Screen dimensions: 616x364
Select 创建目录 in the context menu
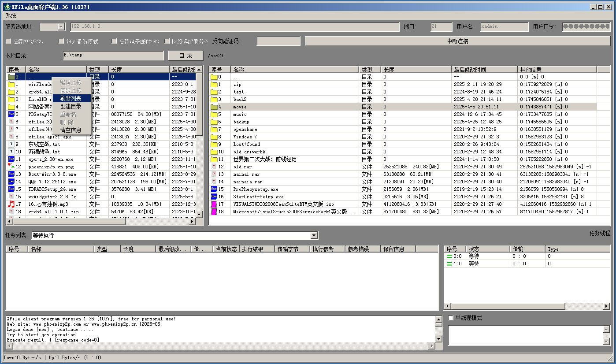point(71,106)
